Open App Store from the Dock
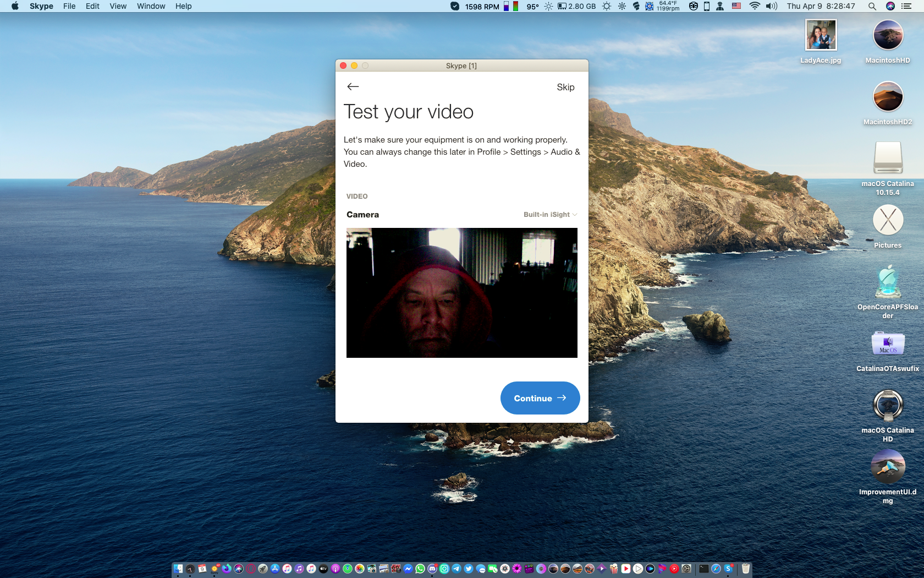The width and height of the screenshot is (924, 578). pos(274,569)
